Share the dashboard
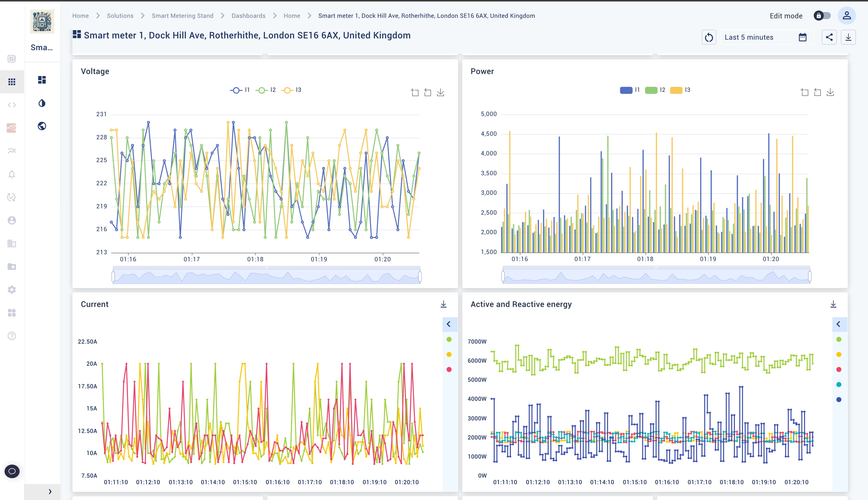 829,37
